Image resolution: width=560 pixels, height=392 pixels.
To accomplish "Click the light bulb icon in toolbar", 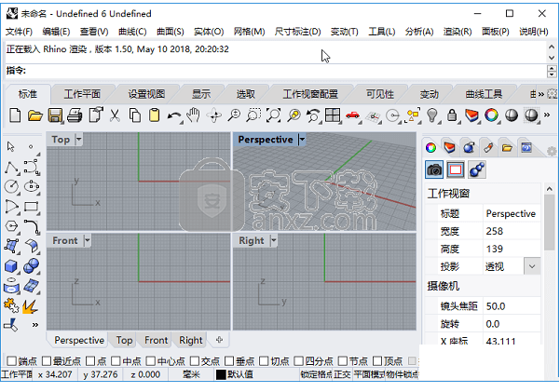I will [431, 115].
